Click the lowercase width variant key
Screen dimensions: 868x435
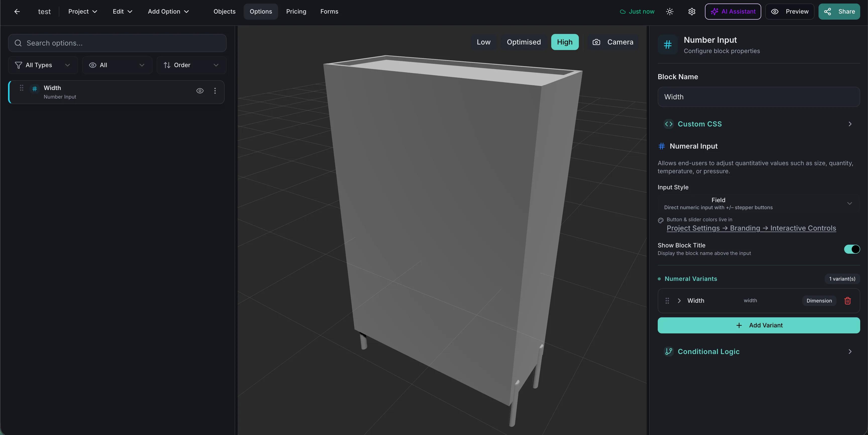tap(750, 300)
